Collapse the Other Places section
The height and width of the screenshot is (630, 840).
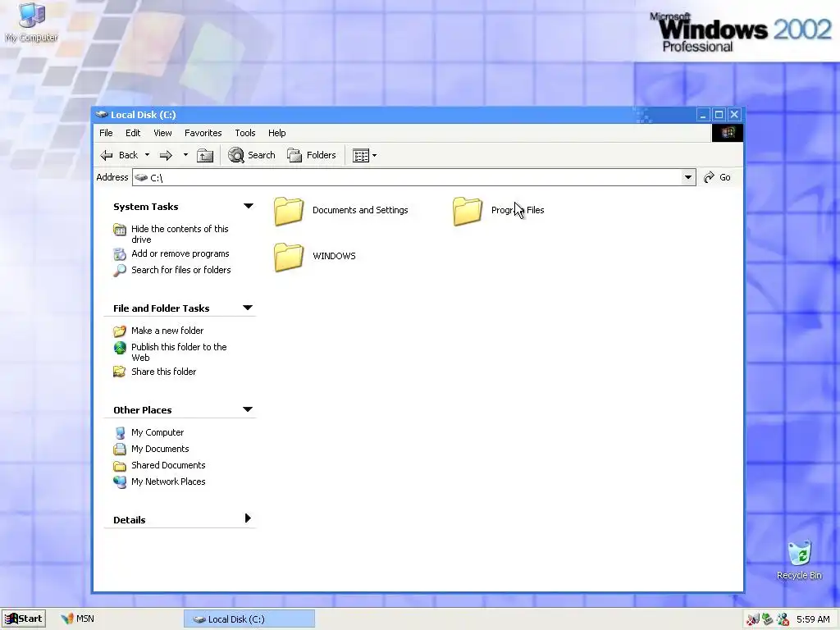(248, 410)
